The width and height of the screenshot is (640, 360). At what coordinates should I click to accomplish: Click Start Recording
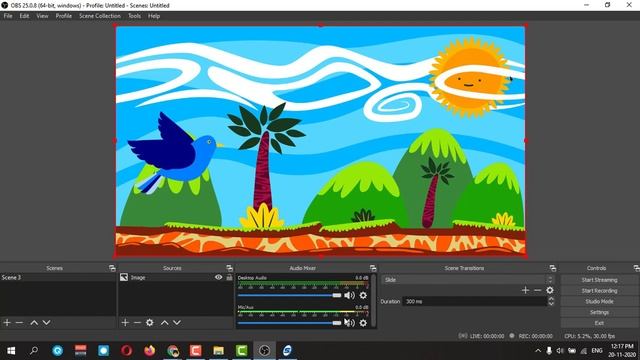599,291
